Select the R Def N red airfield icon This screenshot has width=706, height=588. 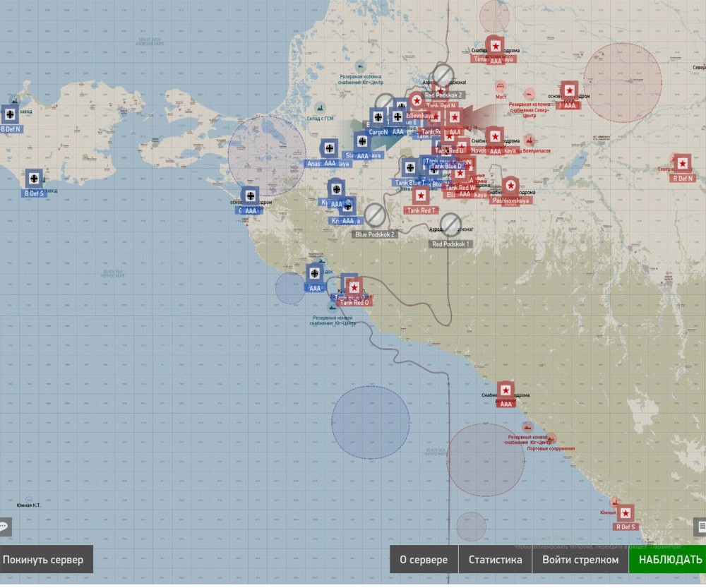pos(683,164)
